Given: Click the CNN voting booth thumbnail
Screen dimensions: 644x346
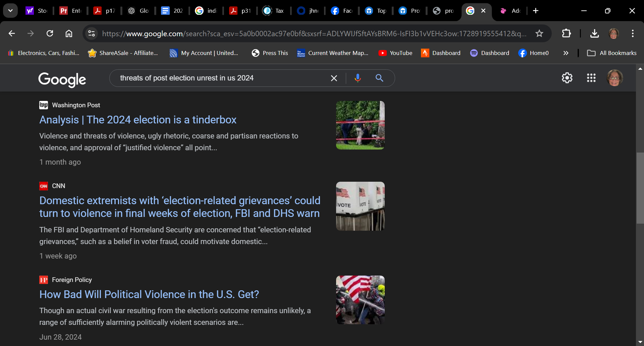Looking at the screenshot, I should pyautogui.click(x=360, y=206).
